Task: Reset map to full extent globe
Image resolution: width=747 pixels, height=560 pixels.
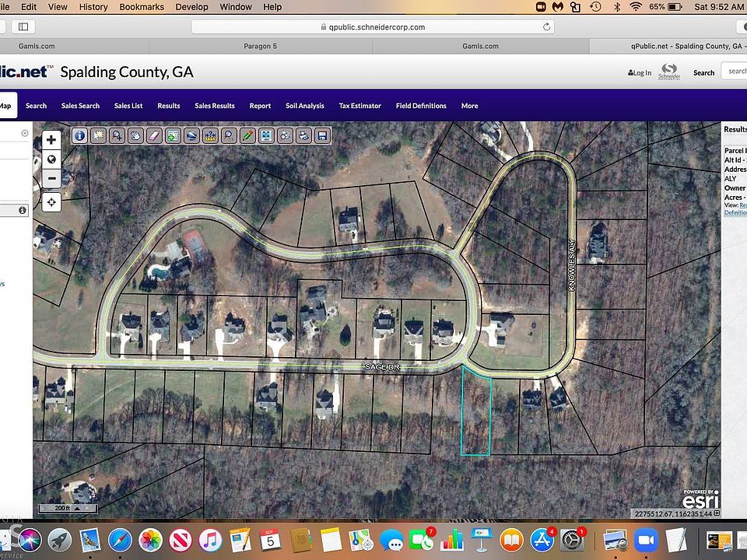Action: (51, 159)
